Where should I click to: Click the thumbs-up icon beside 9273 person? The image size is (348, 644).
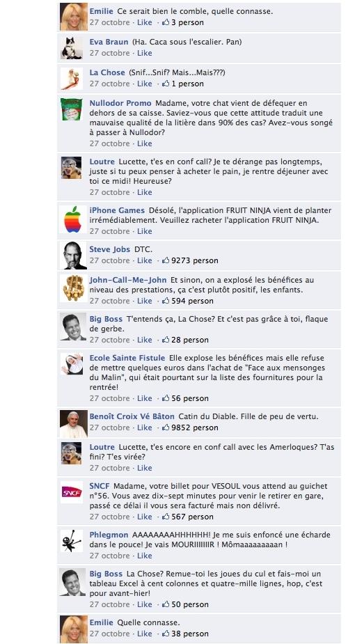166,260
